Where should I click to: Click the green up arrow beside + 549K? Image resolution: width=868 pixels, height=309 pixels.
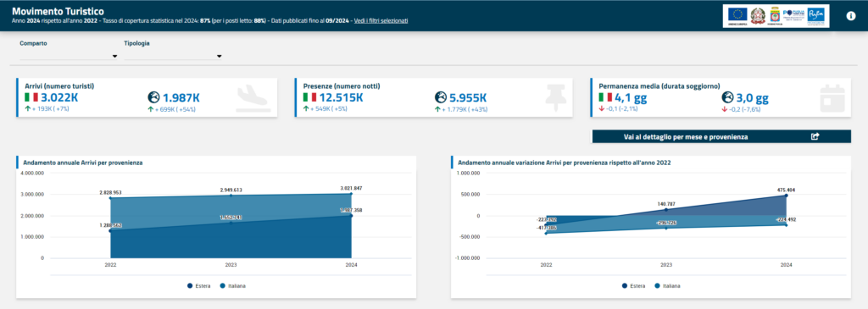306,109
